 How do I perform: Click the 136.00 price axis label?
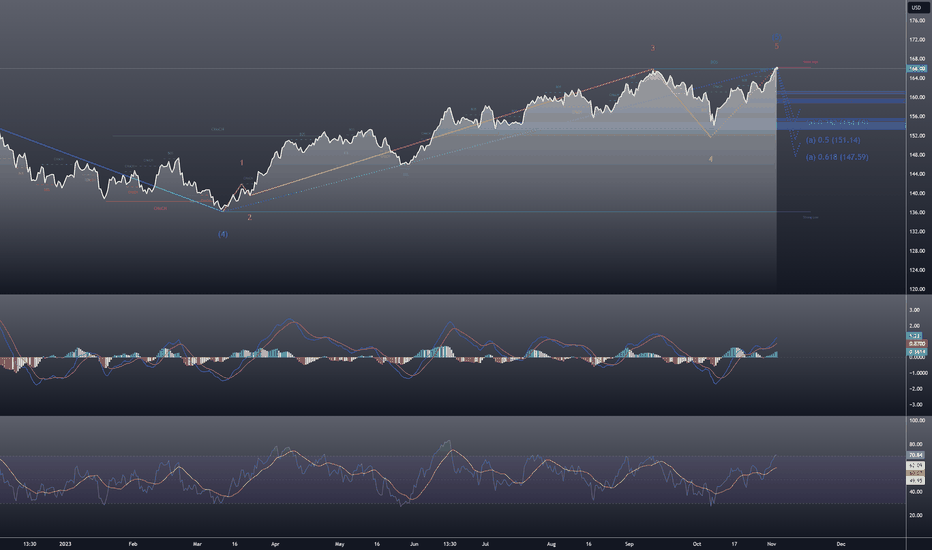point(917,212)
